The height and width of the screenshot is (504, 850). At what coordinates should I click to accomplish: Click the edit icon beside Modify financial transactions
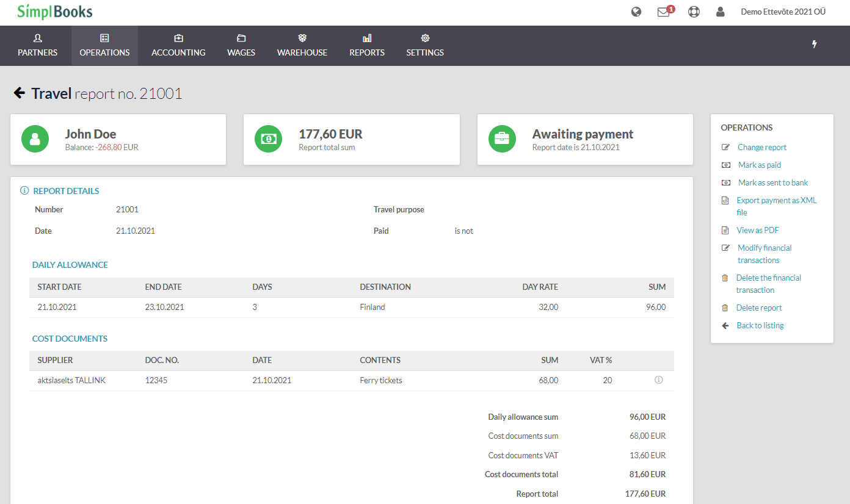point(725,248)
